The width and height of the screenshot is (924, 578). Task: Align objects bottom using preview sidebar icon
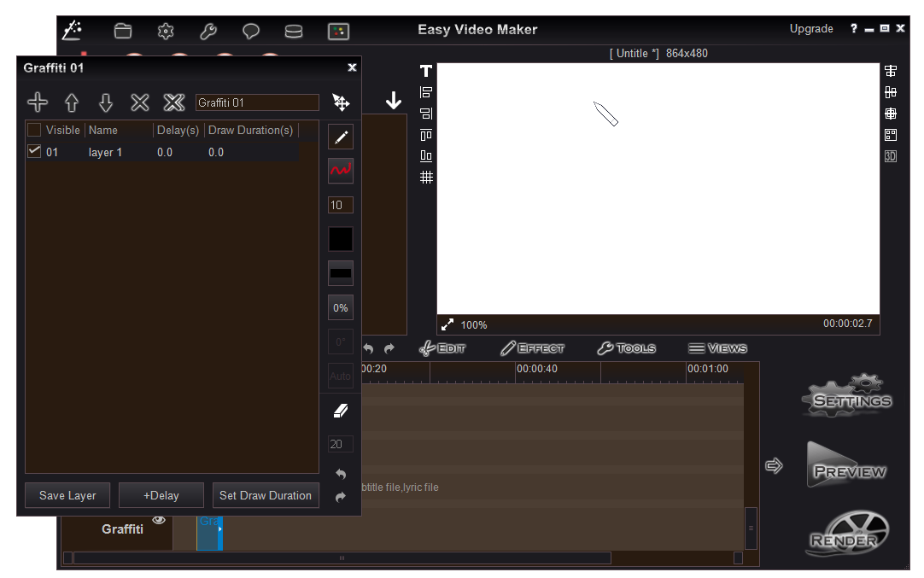point(426,156)
